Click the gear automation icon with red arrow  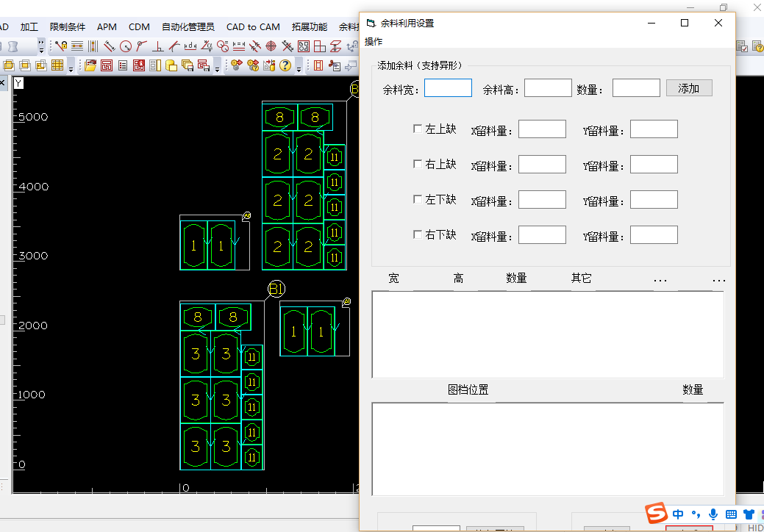pos(235,65)
